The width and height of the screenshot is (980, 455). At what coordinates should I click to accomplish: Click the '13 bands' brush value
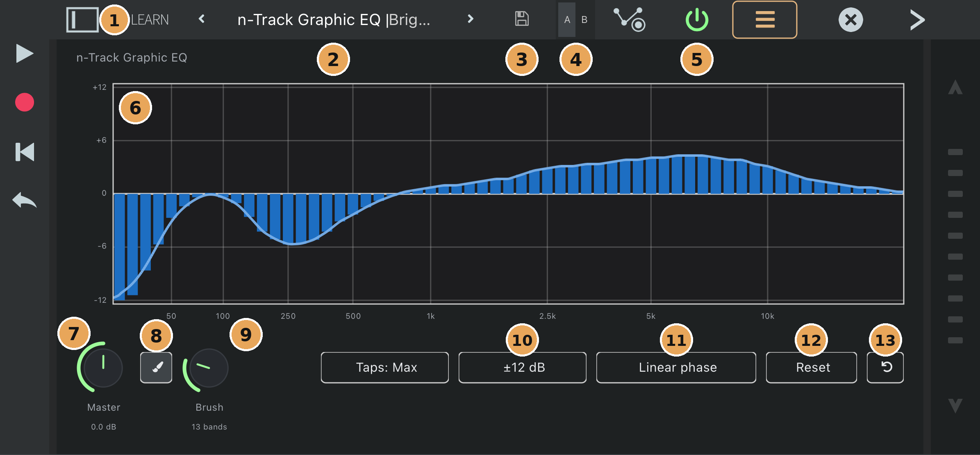[x=209, y=427]
